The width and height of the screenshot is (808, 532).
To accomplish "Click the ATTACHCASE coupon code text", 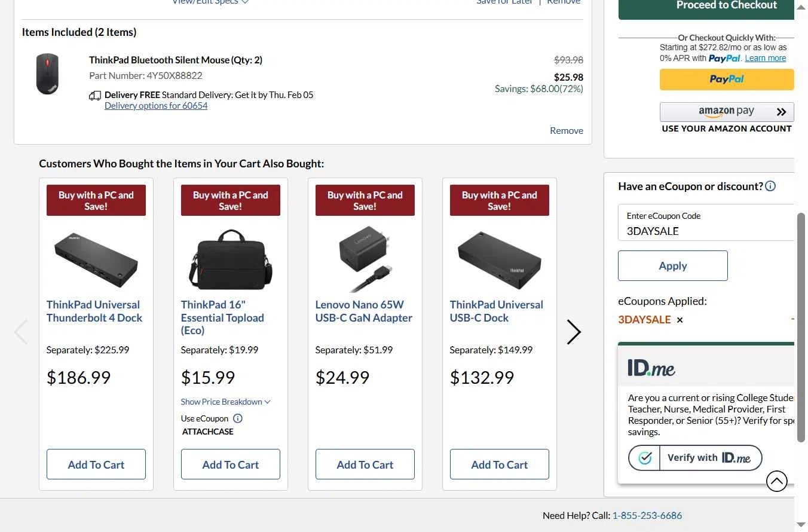I will [x=208, y=432].
